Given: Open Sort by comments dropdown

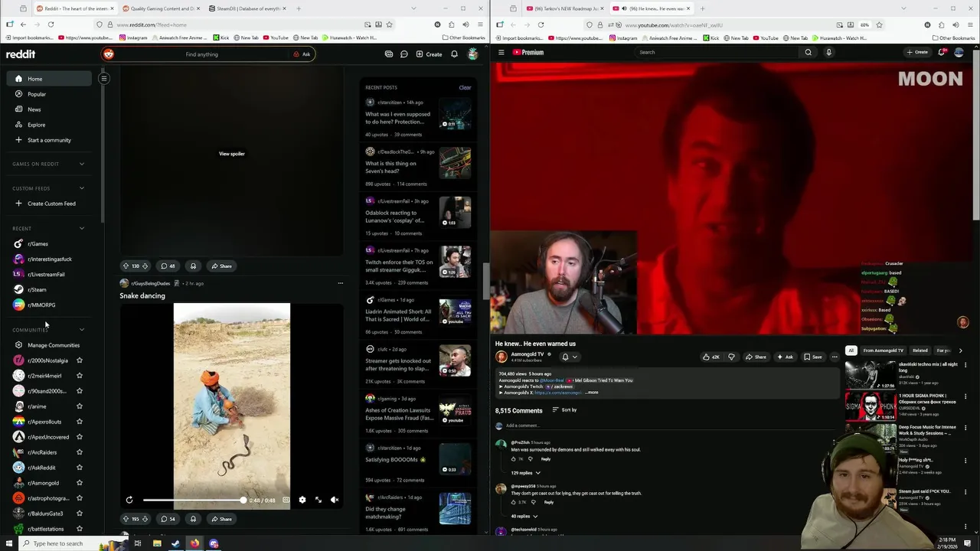Looking at the screenshot, I should tap(564, 410).
